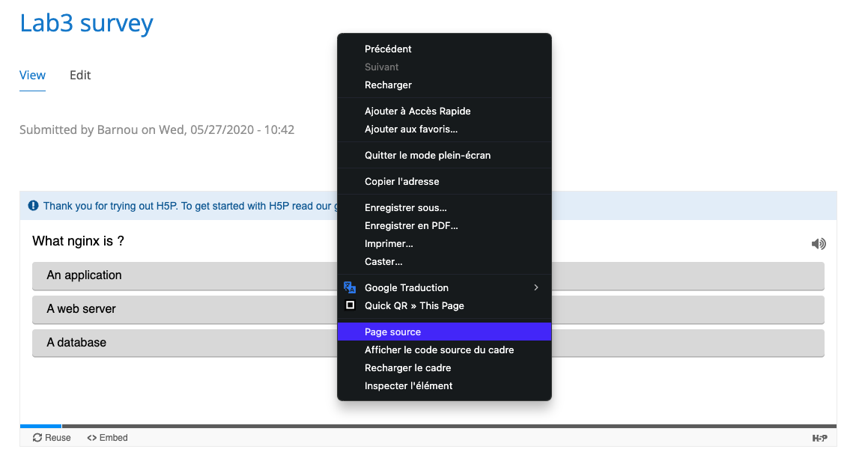Image resolution: width=868 pixels, height=467 pixels.
Task: Choose Ajouter aux favoris… menu entry
Action: [444, 129]
